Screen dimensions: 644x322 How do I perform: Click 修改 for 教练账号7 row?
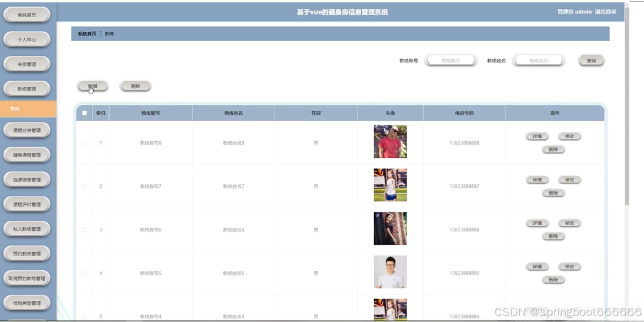click(x=569, y=180)
